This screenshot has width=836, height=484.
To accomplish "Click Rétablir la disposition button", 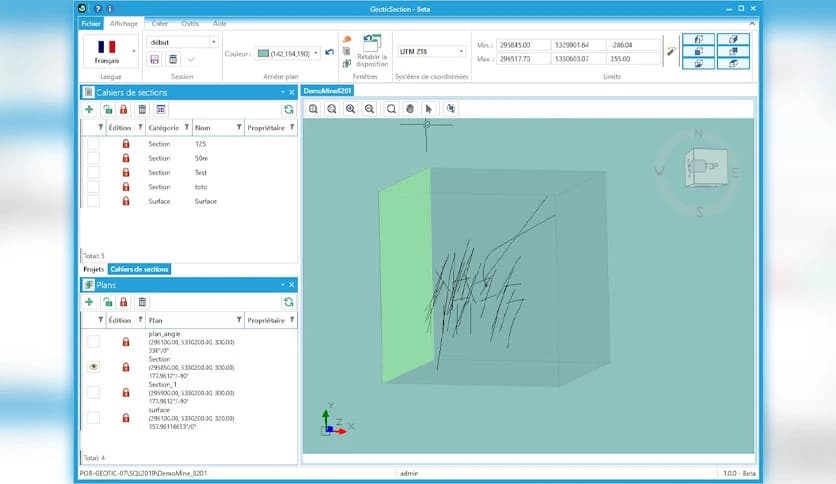I will pyautogui.click(x=373, y=50).
